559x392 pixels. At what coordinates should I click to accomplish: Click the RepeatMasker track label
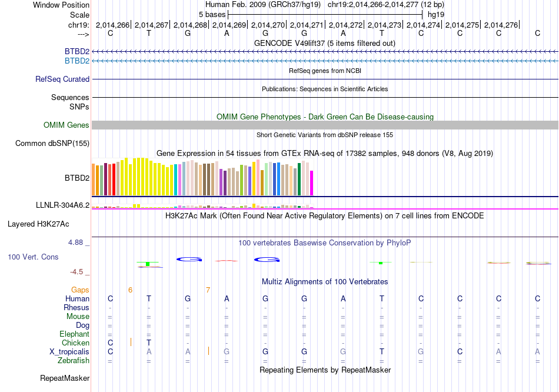point(65,378)
